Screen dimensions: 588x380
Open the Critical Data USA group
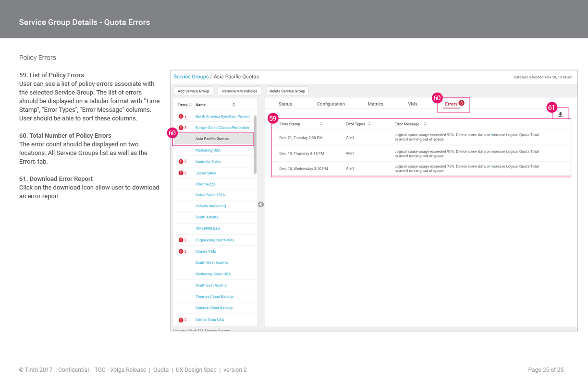[x=209, y=320]
